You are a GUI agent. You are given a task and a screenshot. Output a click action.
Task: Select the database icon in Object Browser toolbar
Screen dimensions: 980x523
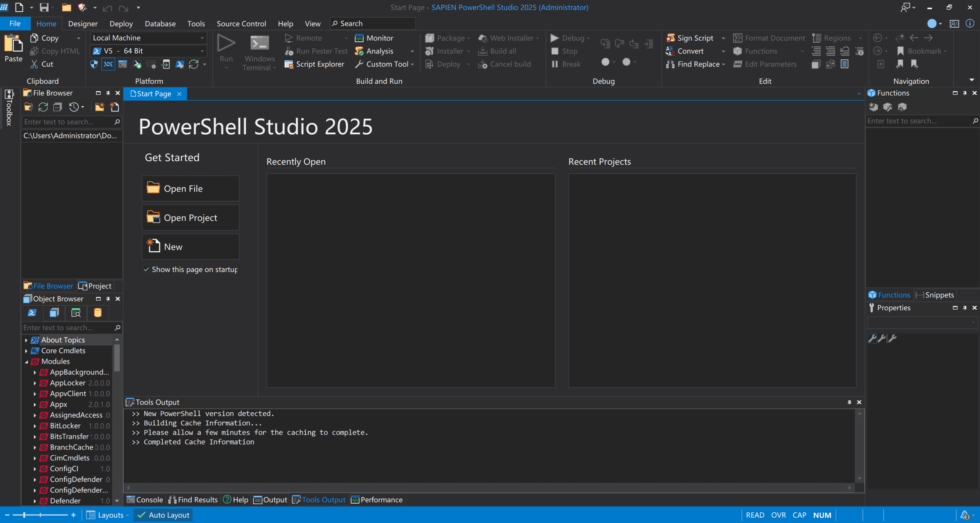[x=98, y=313]
